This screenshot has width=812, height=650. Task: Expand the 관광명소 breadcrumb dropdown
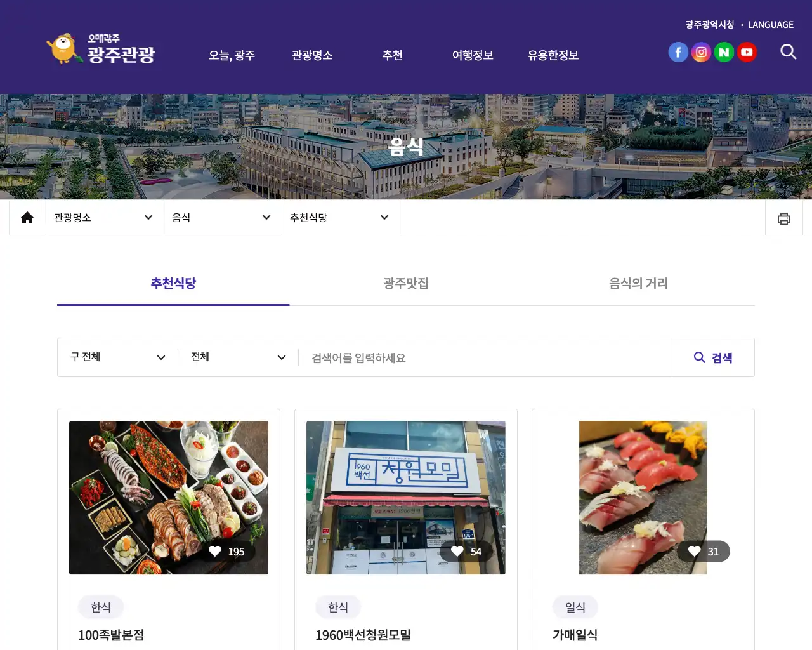point(105,218)
